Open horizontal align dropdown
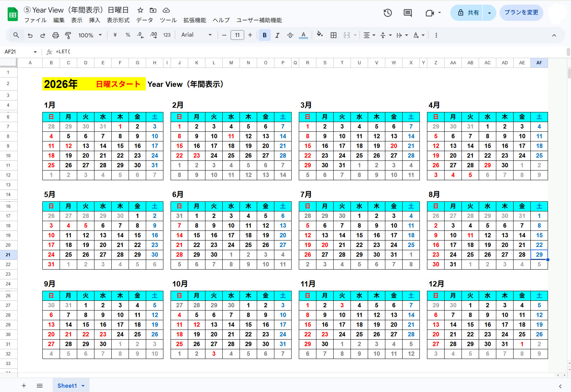Viewport: 571px width, 392px height. 369,35
